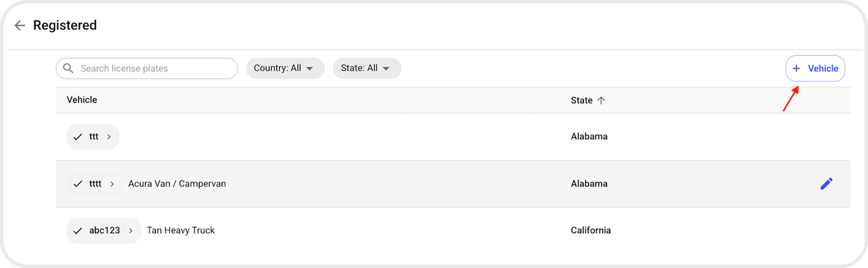Click the back arrow next to Registered
The height and width of the screenshot is (268, 868).
[20, 25]
